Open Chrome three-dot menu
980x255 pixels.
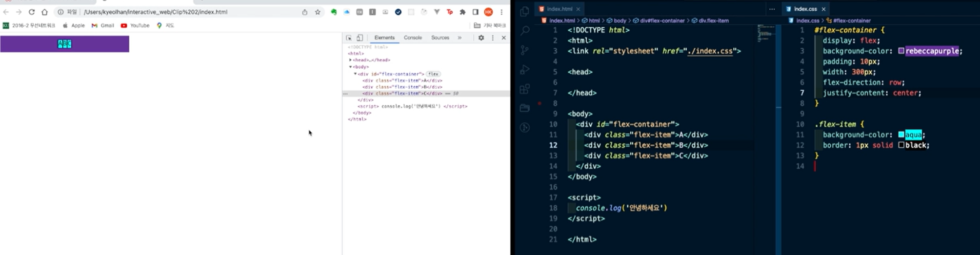tap(501, 12)
